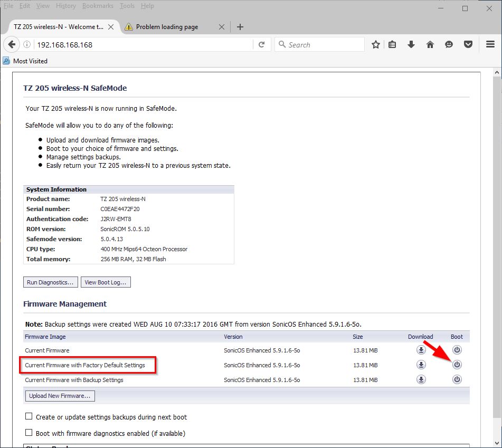502x448 pixels.
Task: Click the Most Visited bookmark folder icon
Action: tap(6, 61)
